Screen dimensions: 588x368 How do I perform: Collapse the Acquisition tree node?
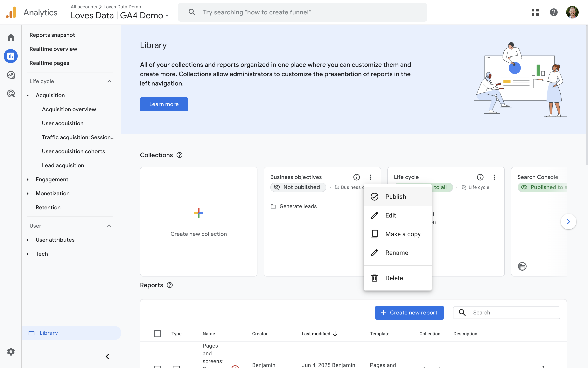click(x=28, y=95)
